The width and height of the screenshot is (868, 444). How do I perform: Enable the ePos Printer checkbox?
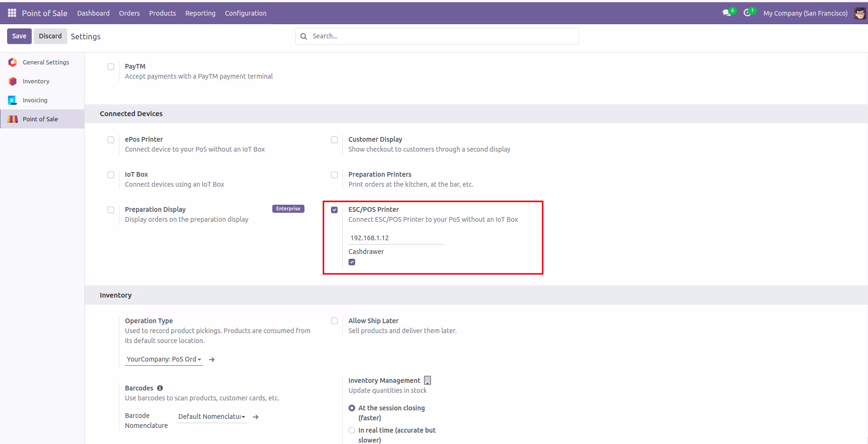111,140
